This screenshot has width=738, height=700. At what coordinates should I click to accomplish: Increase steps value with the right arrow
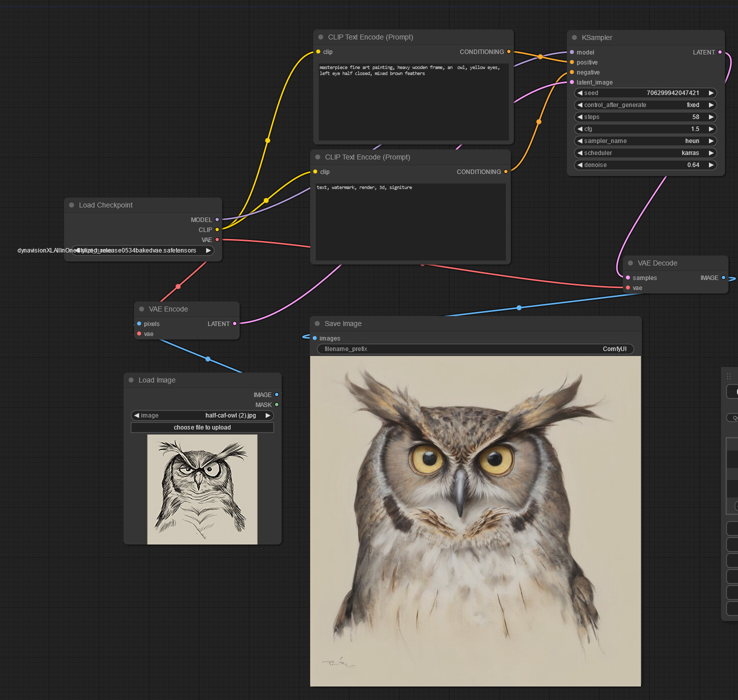[711, 117]
